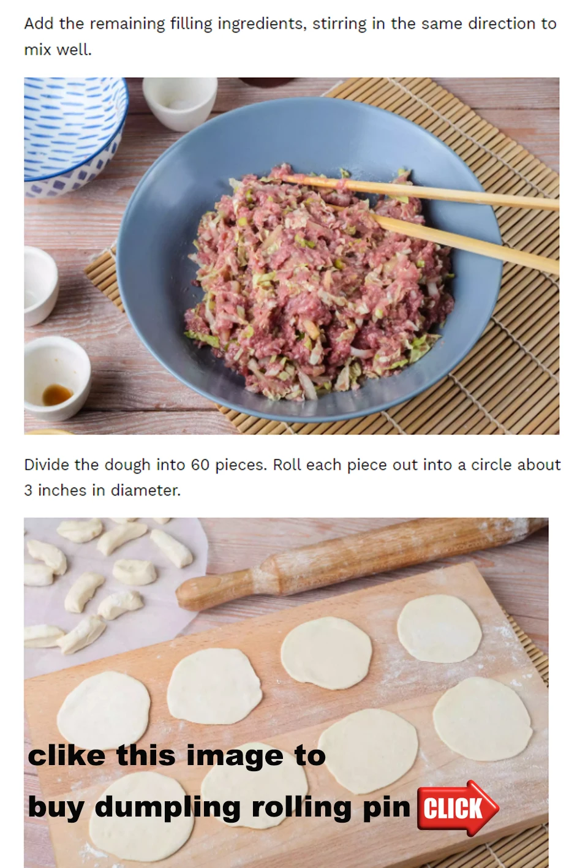
Task: Click the top-right rolled dough wrapper
Action: click(x=439, y=628)
